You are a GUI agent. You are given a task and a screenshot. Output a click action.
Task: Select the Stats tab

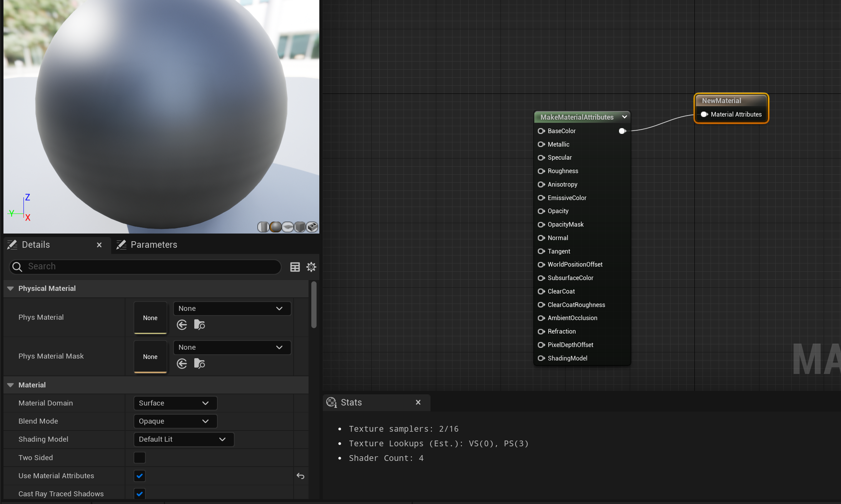tap(351, 402)
